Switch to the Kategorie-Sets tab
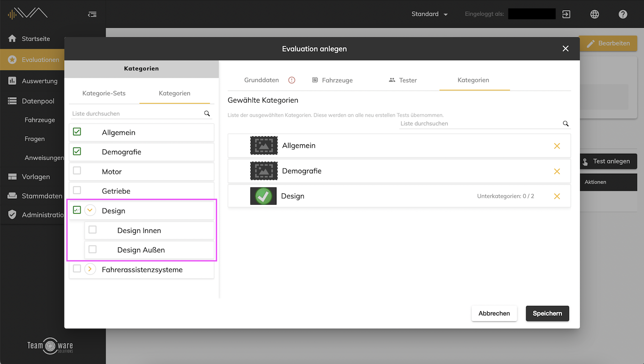 click(x=104, y=93)
